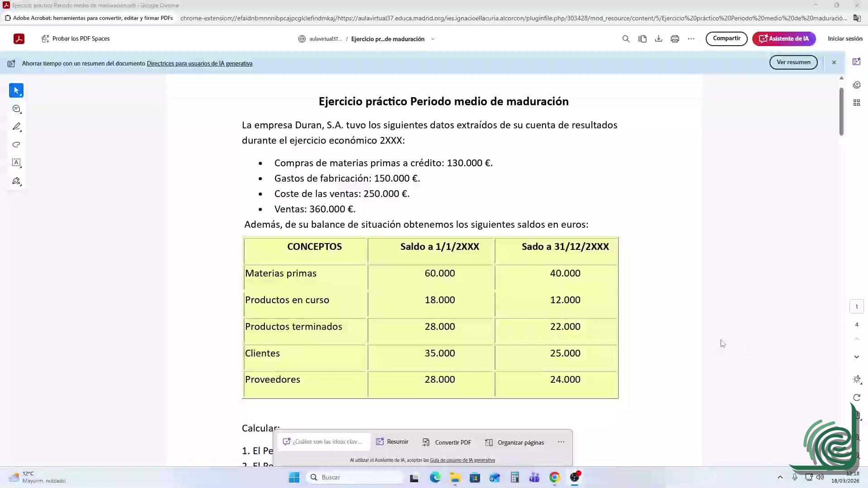Open Asistente de IA panel
Viewport: 868px width, 488px height.
[783, 39]
